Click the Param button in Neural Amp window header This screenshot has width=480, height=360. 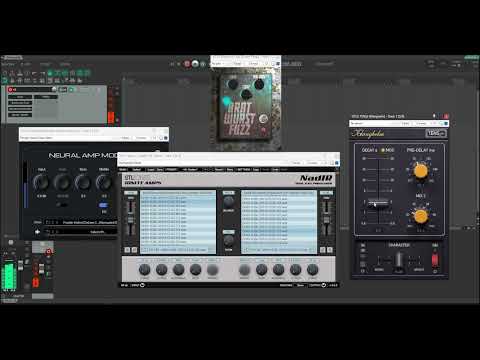click(125, 138)
